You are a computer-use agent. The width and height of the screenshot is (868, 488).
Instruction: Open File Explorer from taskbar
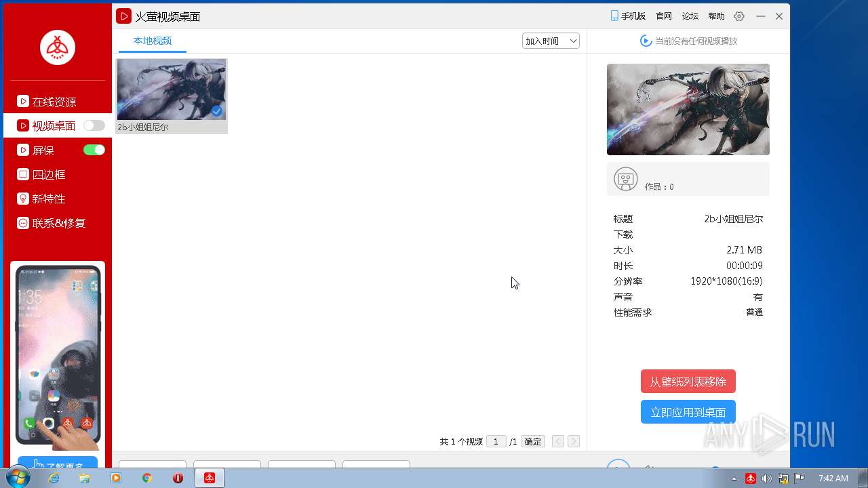[x=85, y=478]
